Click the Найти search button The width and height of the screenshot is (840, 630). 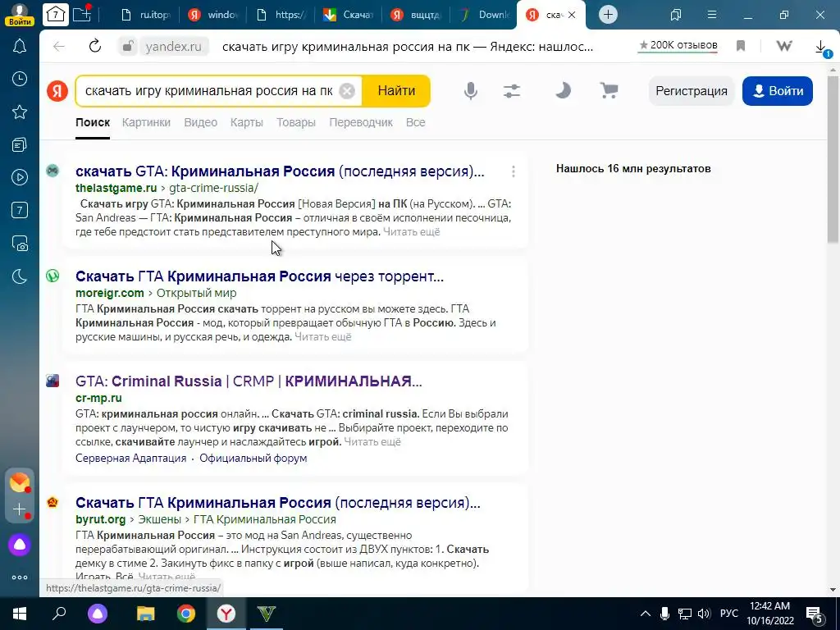click(396, 91)
